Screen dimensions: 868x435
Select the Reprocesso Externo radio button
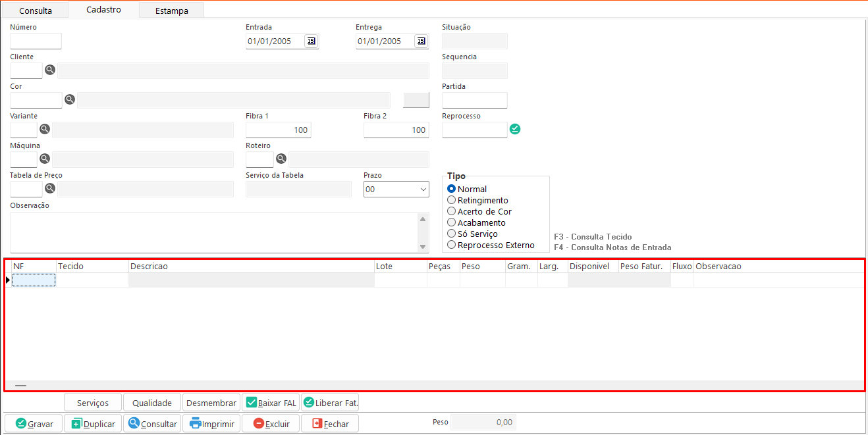(452, 245)
